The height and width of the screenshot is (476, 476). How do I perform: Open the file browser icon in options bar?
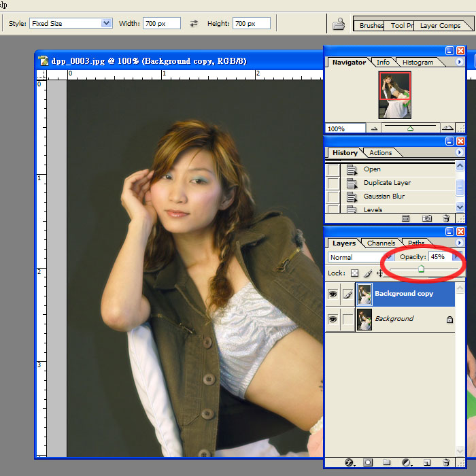(x=338, y=24)
